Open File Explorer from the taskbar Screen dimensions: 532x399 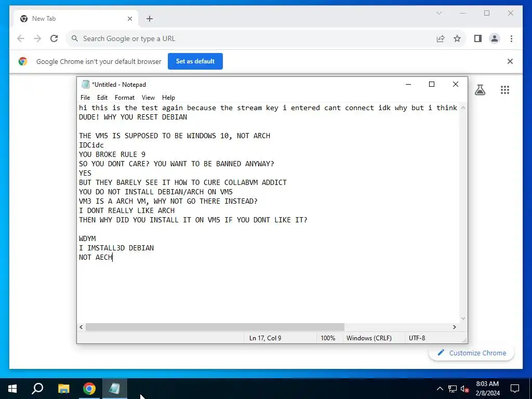(x=63, y=389)
